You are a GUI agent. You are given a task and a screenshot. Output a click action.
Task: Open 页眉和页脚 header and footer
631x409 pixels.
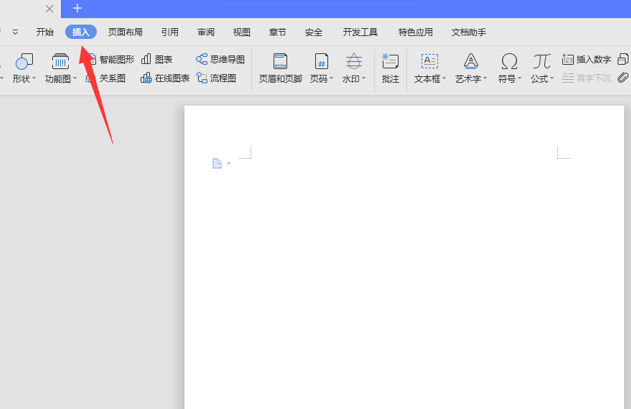[280, 68]
